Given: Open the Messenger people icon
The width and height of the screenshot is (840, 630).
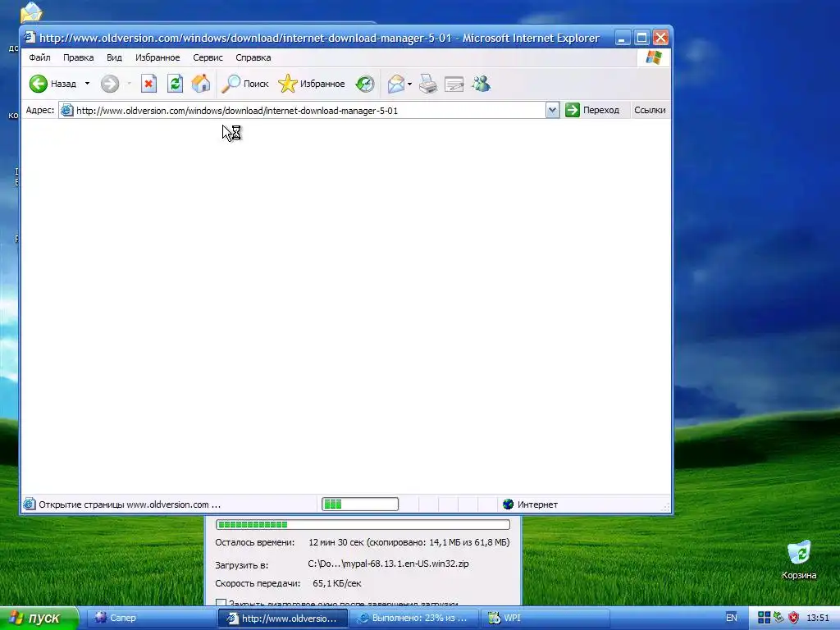Looking at the screenshot, I should (x=481, y=84).
